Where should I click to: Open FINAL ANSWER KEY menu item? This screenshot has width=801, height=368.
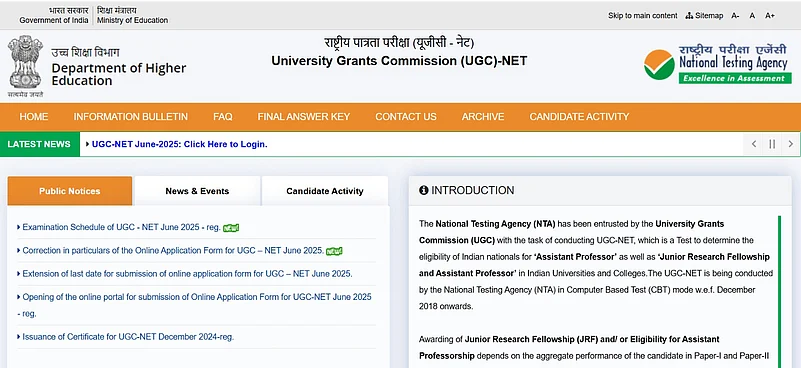tap(304, 117)
